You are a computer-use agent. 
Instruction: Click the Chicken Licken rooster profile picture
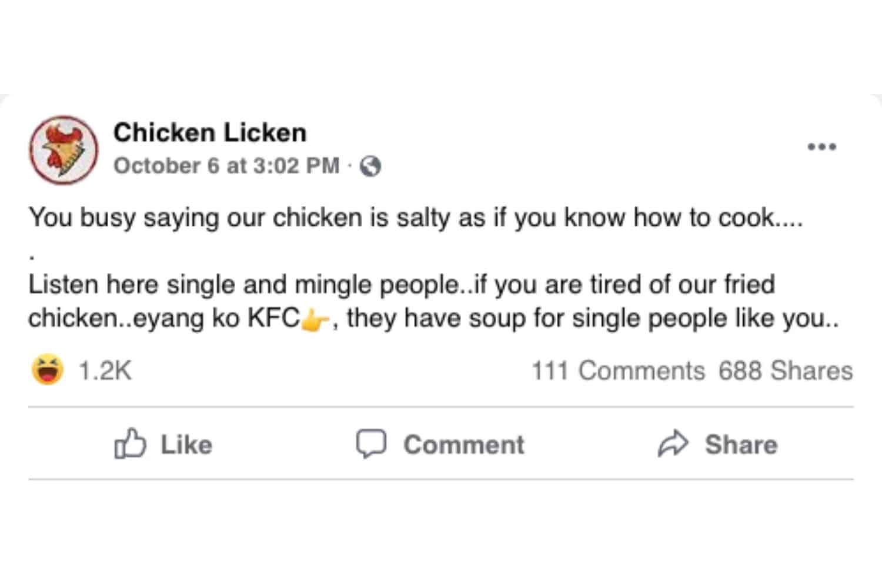pyautogui.click(x=64, y=149)
